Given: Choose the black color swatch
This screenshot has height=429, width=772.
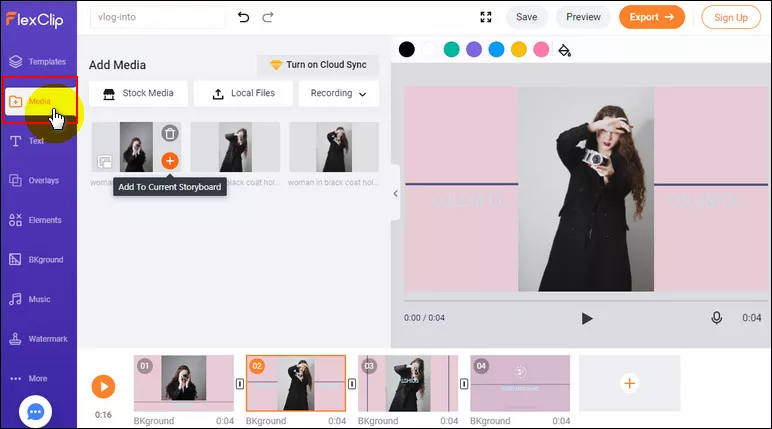Looking at the screenshot, I should (x=407, y=49).
